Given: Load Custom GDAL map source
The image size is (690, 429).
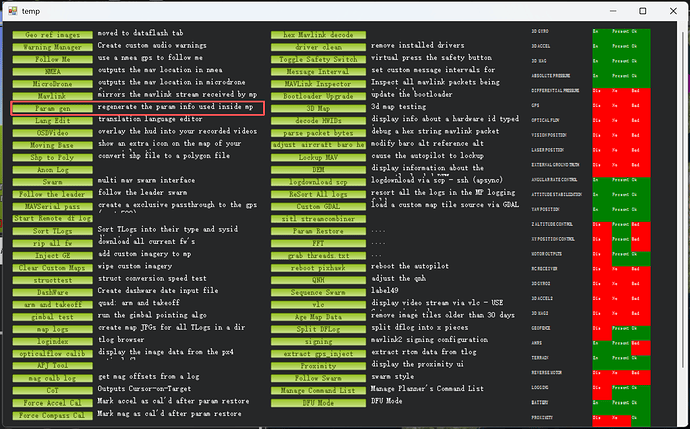Looking at the screenshot, I should click(x=318, y=206).
